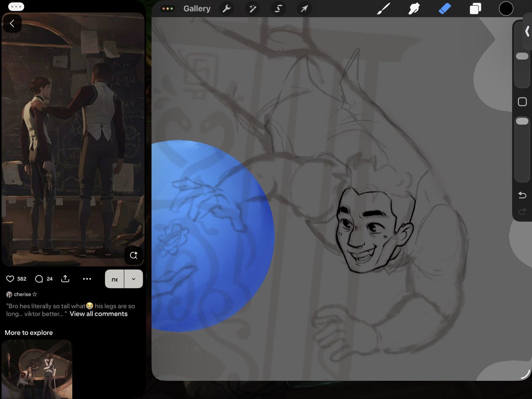Viewport: 532px width, 399px height.
Task: Select the Brush tool
Action: (x=383, y=8)
